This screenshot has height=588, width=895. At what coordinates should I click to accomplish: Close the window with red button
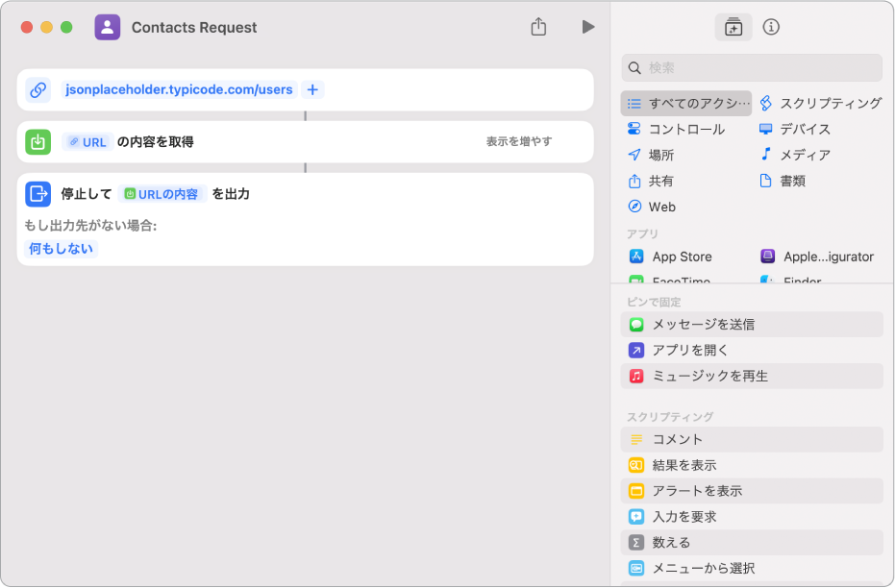(27, 27)
